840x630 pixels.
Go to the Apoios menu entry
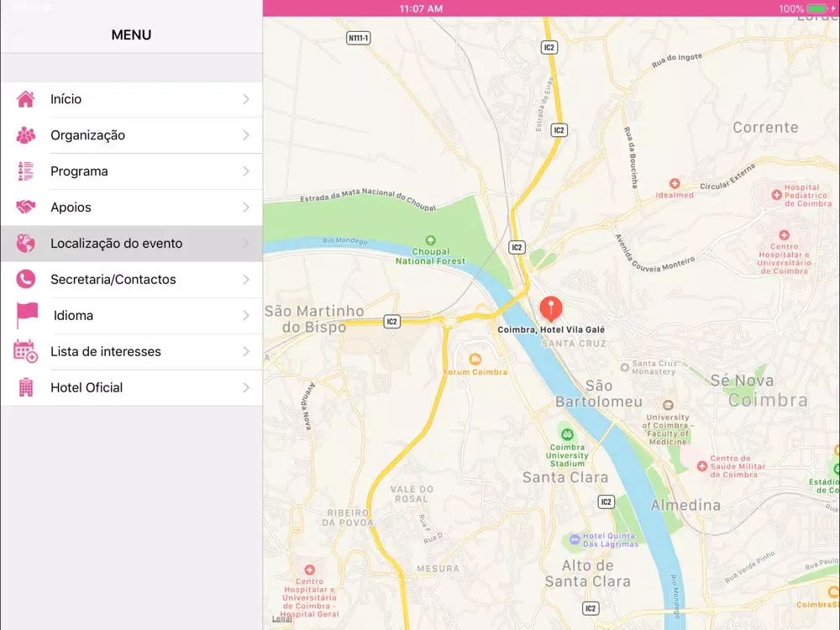tap(131, 207)
